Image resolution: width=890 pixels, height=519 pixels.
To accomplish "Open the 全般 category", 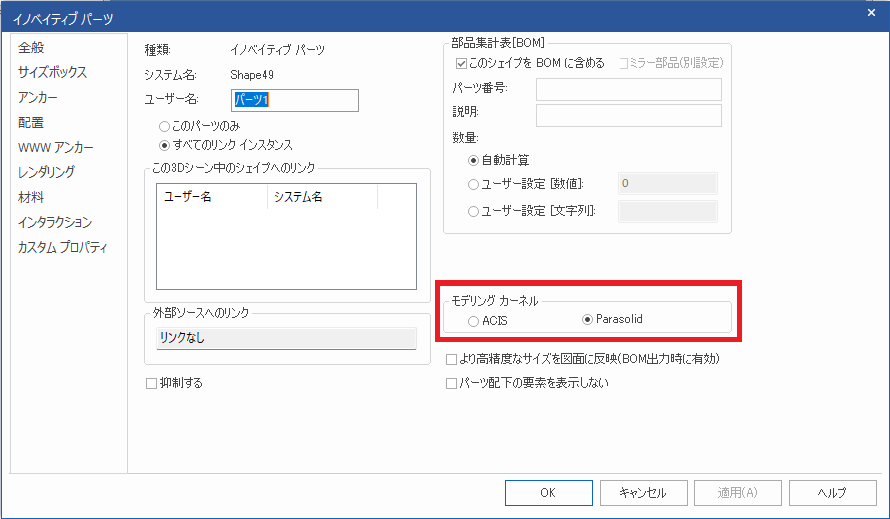I will click(x=31, y=48).
